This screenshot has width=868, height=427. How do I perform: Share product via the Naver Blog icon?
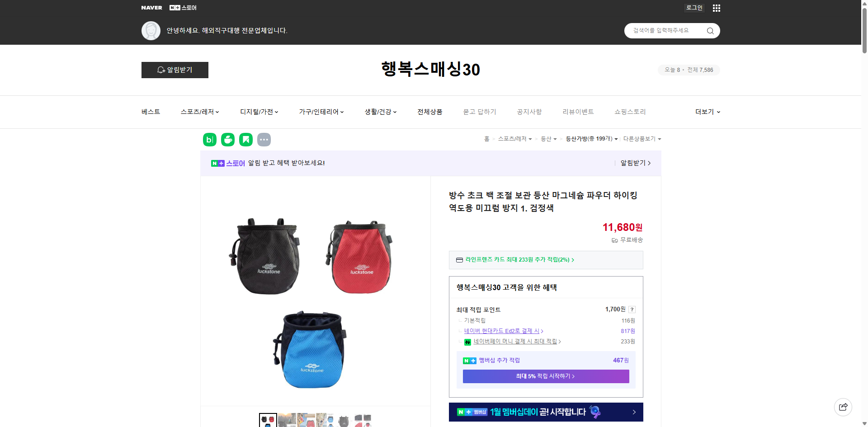[209, 140]
